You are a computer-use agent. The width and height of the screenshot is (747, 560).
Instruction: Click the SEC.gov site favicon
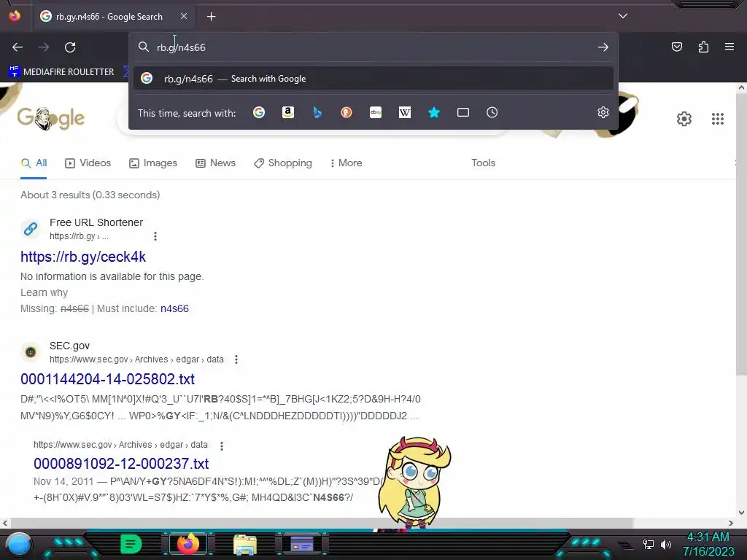click(31, 352)
